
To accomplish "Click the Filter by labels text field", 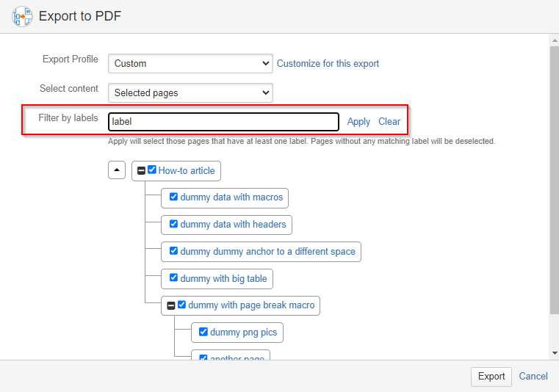I will (223, 122).
